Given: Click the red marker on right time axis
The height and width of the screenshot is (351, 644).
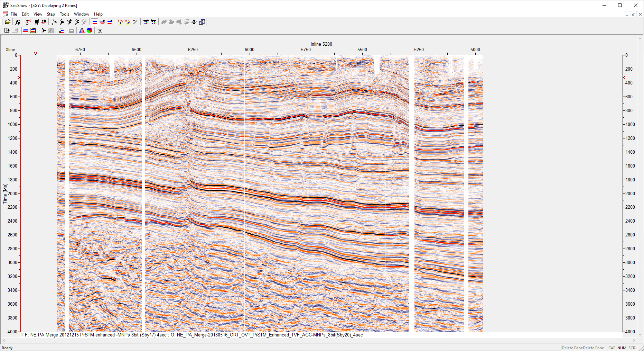Looking at the screenshot, I should 624,77.
